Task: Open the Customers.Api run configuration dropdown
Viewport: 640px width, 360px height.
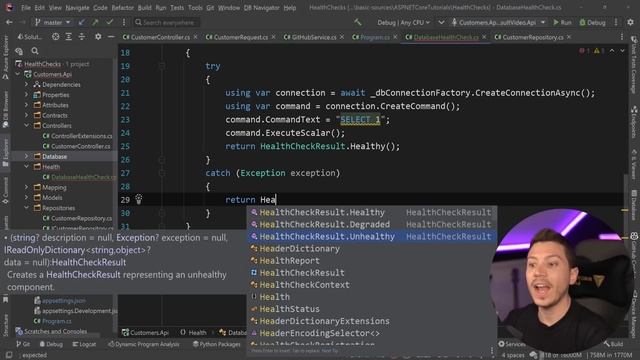Action: (x=498, y=22)
